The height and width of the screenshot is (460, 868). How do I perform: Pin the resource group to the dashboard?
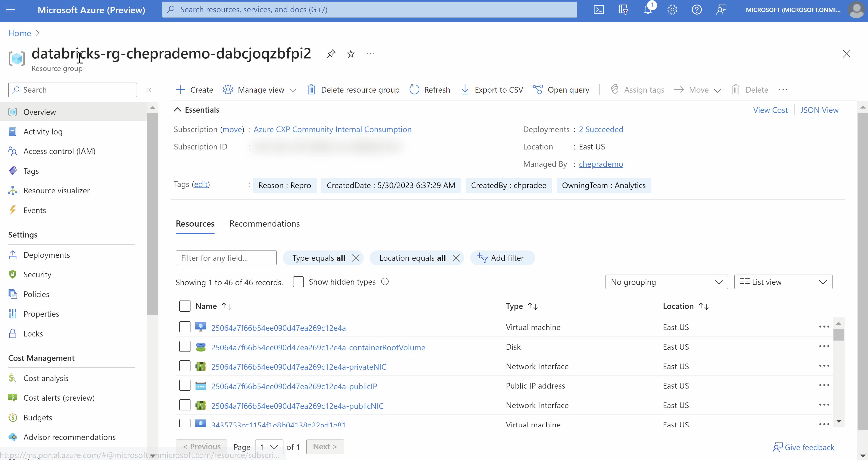coord(331,54)
